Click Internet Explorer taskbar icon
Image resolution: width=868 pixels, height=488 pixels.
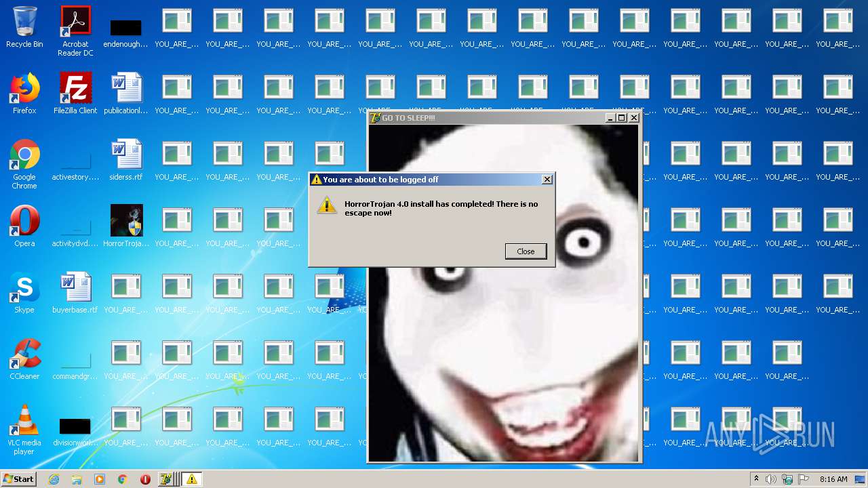tap(54, 479)
